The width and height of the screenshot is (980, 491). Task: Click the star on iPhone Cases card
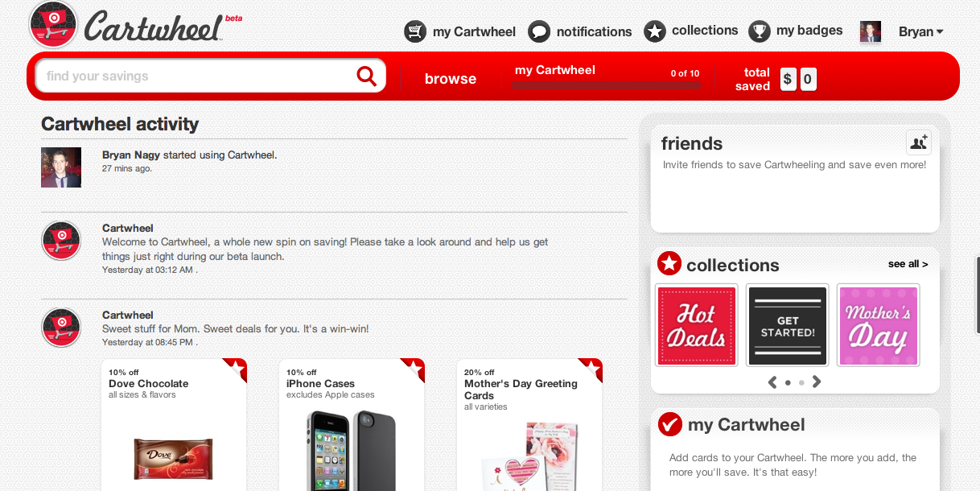tap(413, 369)
